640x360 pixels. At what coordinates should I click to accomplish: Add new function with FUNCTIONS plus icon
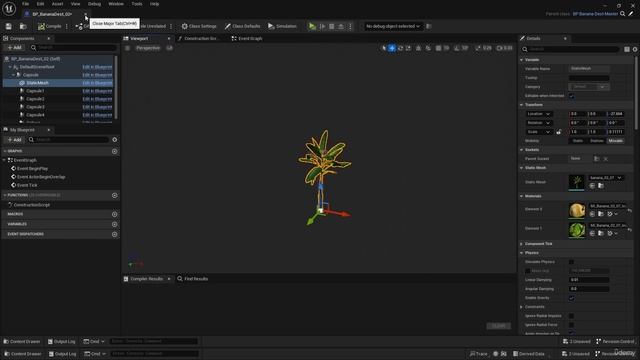pos(115,196)
